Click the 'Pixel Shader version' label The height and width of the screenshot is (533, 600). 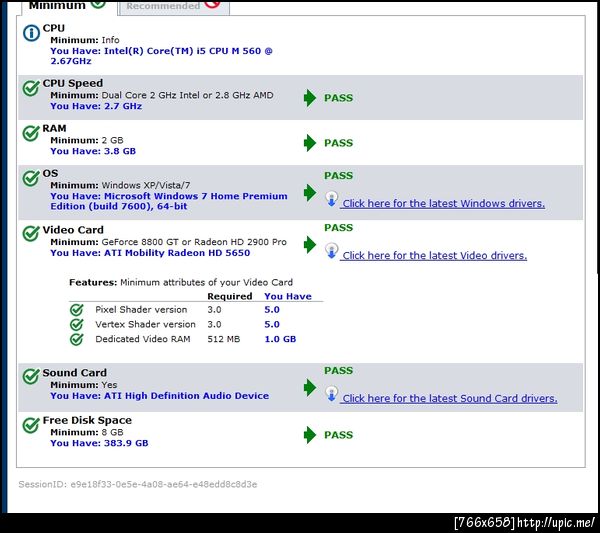point(141,310)
